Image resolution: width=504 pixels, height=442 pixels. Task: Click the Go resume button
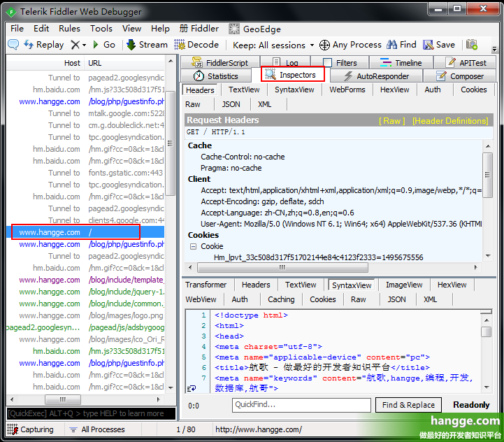(x=104, y=45)
